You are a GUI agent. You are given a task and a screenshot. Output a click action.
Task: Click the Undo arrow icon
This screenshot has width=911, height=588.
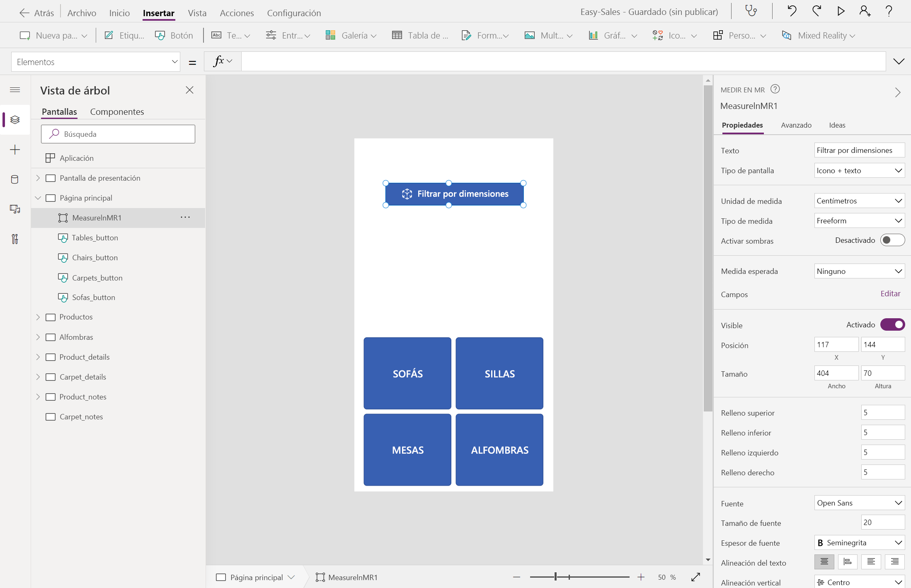click(x=792, y=11)
